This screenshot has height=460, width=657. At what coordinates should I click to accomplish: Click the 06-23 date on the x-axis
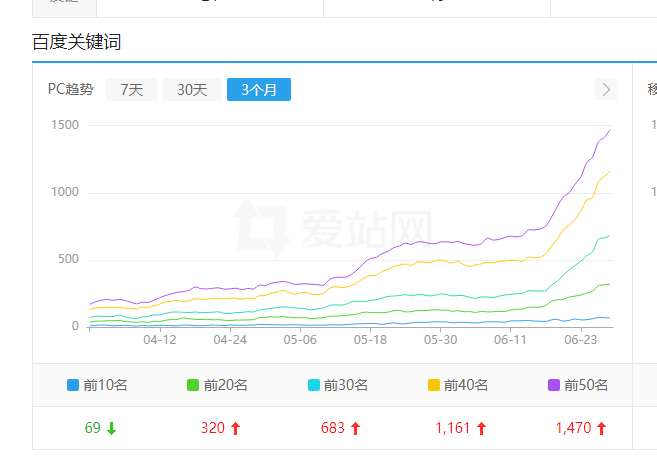[580, 340]
